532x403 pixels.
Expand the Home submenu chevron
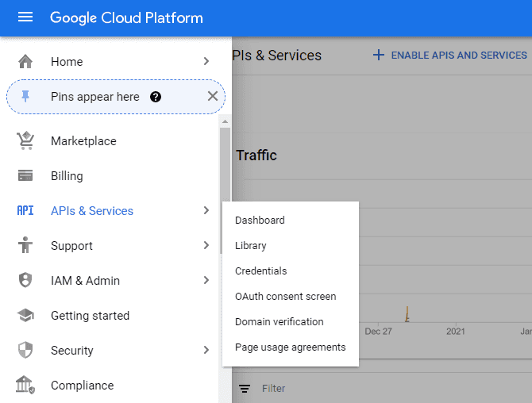(x=206, y=61)
